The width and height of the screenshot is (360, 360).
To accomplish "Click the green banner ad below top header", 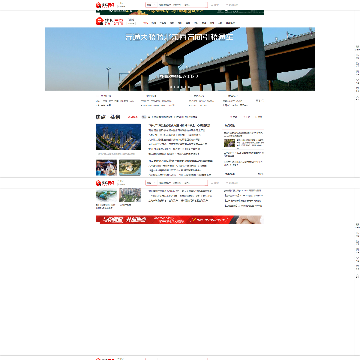I will coord(180,12).
